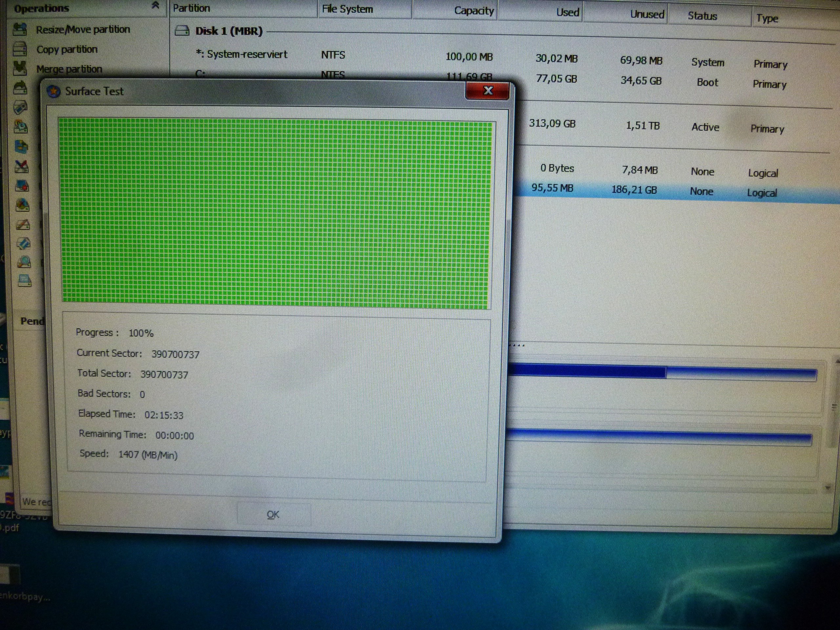Image resolution: width=840 pixels, height=630 pixels.
Task: Click the Boot status cell
Action: [x=707, y=82]
